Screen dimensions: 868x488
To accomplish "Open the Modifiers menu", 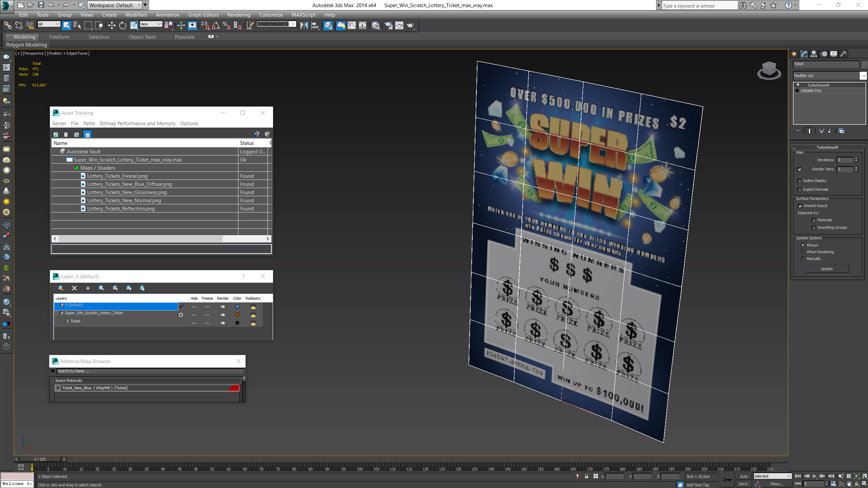I will click(x=136, y=15).
